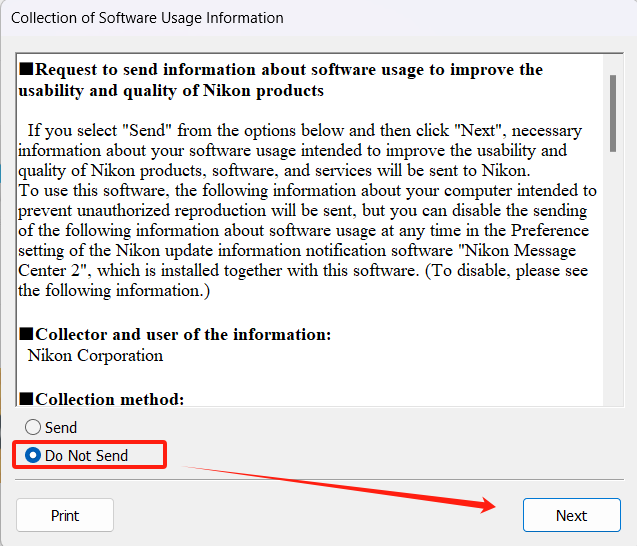This screenshot has height=546, width=637.
Task: Click the paragraph starting "If you select"
Action: [x=300, y=150]
